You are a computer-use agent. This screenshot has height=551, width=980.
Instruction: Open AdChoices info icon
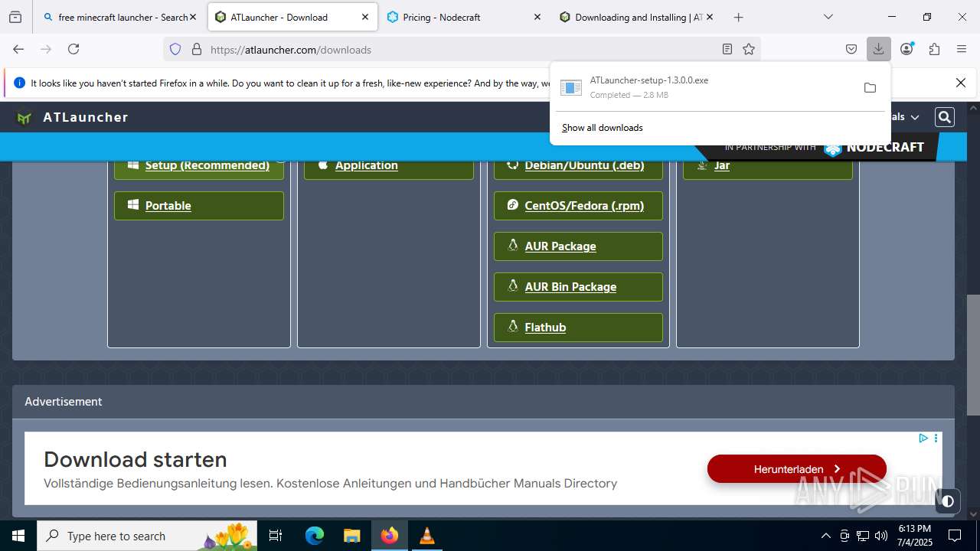[923, 439]
